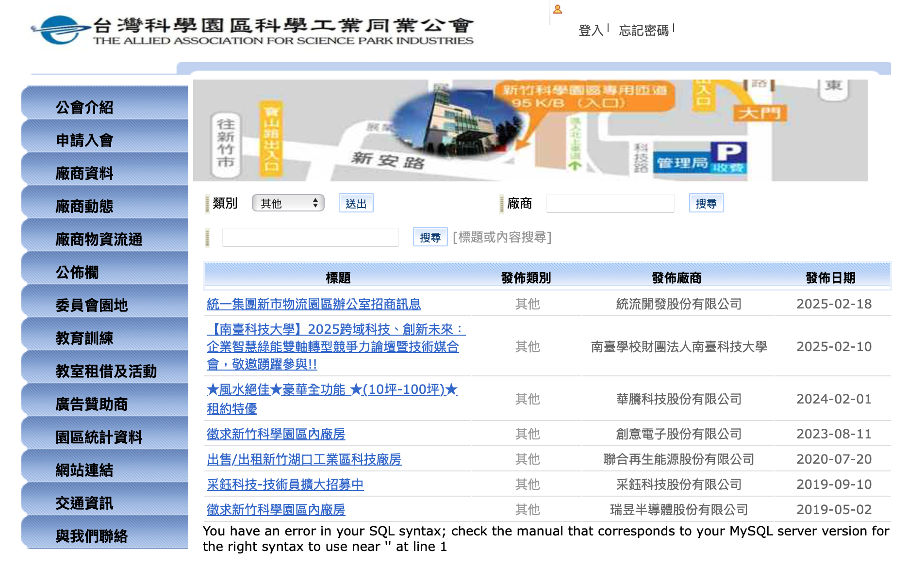Click vendor 華騰科技股份有限公司
Screen dimensions: 924x582
point(679,399)
